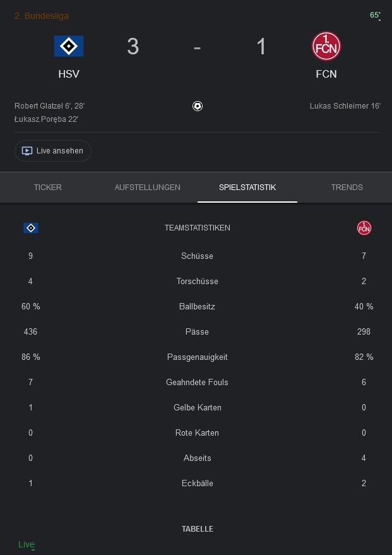This screenshot has width=392, height=555.
Task: Click the small HSV logo above statistics
Action: tap(31, 228)
